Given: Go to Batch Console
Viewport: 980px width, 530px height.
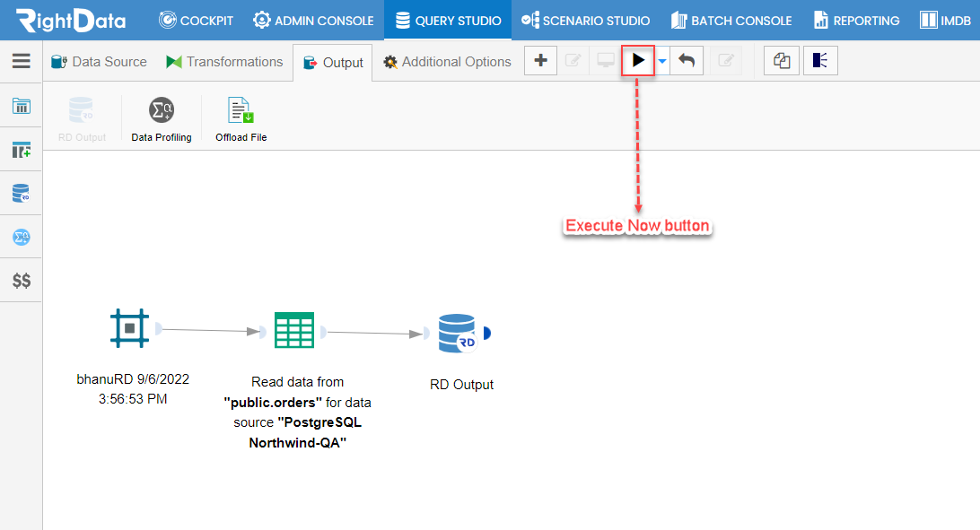Looking at the screenshot, I should (731, 21).
